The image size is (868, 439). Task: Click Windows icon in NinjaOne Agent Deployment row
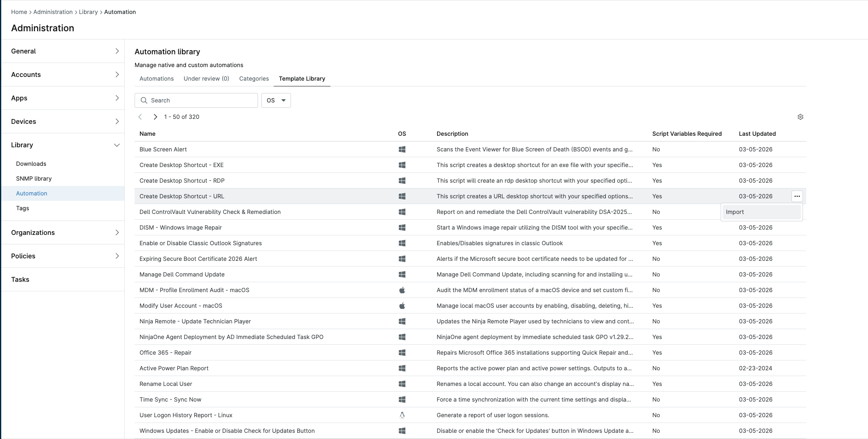click(x=402, y=337)
